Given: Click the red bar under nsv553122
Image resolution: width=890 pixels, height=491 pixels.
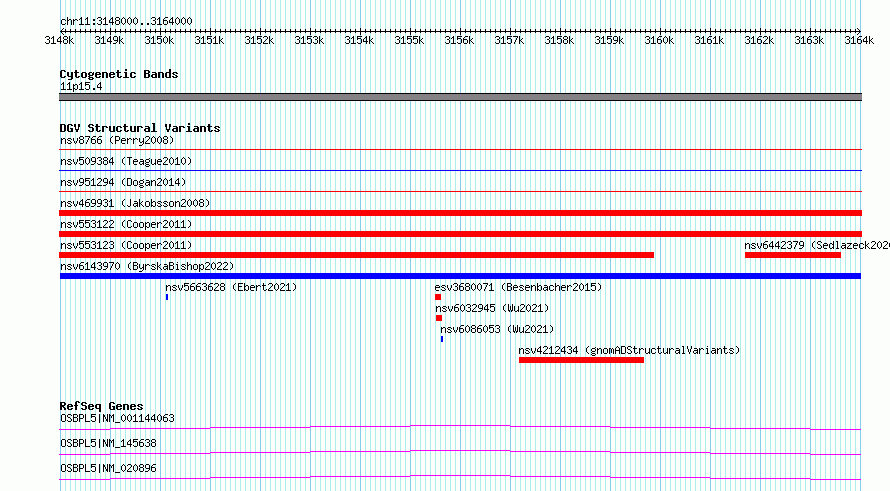Looking at the screenshot, I should pyautogui.click(x=460, y=234).
